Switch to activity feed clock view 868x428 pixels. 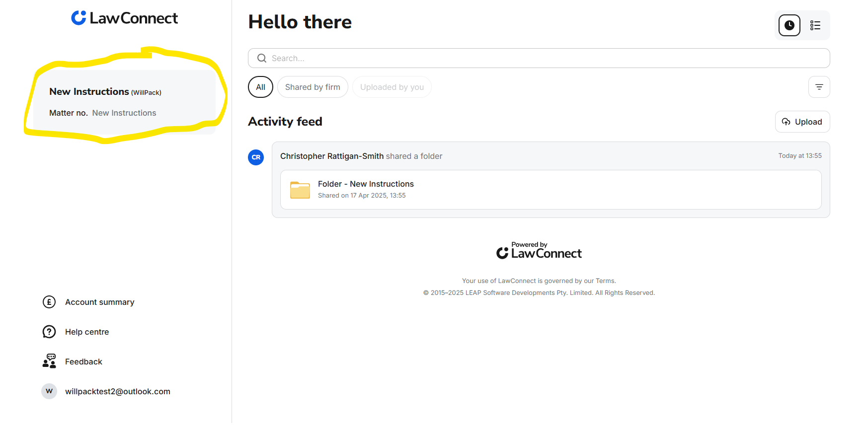(x=789, y=25)
